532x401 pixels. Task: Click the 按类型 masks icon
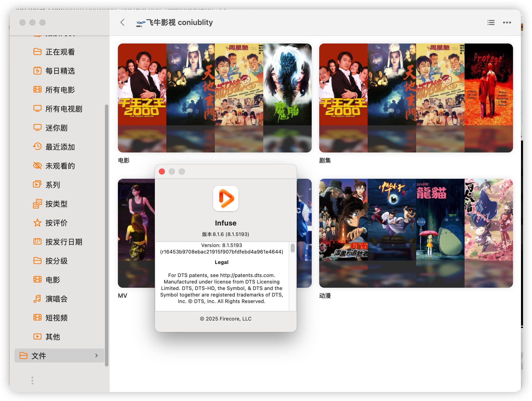(x=37, y=203)
